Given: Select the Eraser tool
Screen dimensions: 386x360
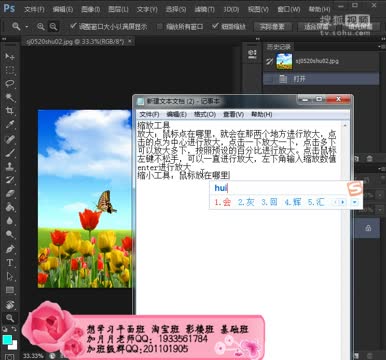Looking at the screenshot, I should click(10, 193).
